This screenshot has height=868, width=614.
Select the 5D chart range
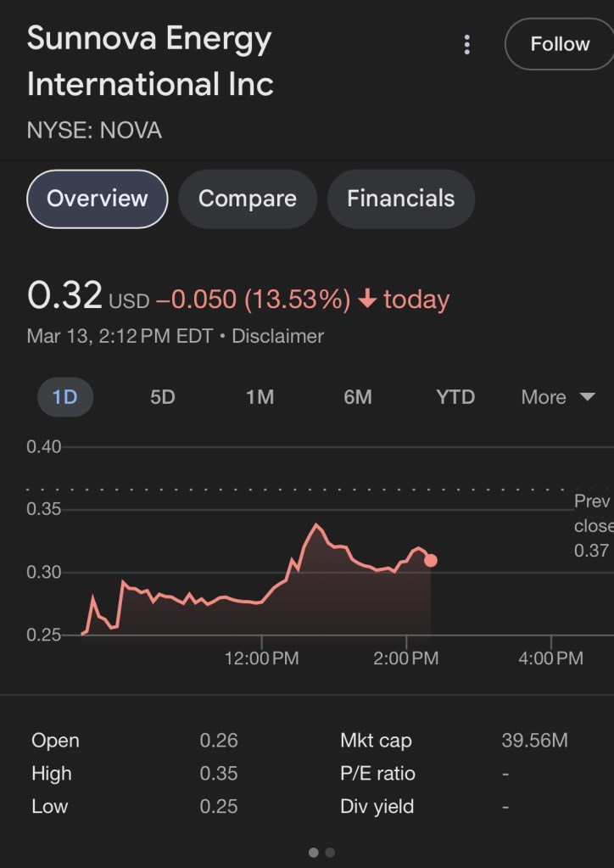click(x=162, y=397)
